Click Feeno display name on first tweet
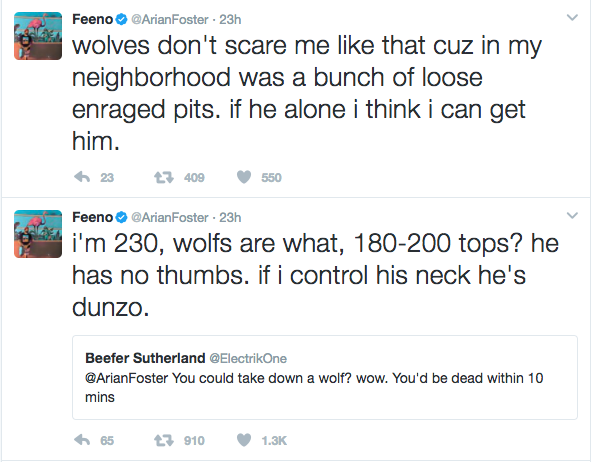The image size is (591, 462). tap(92, 19)
